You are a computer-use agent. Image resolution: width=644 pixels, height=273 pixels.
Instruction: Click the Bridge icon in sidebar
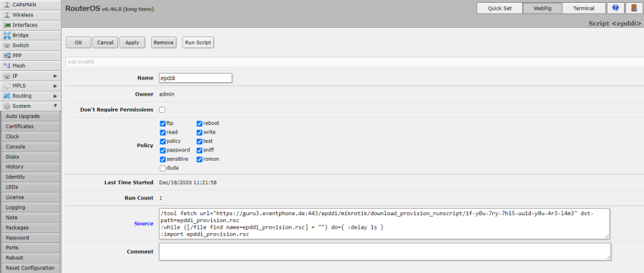pyautogui.click(x=7, y=35)
